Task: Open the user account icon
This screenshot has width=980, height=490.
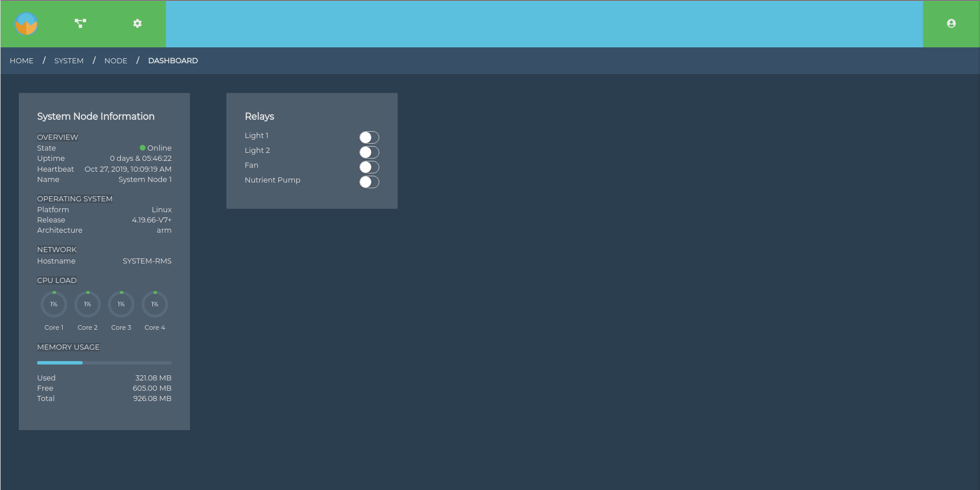Action: pos(951,23)
